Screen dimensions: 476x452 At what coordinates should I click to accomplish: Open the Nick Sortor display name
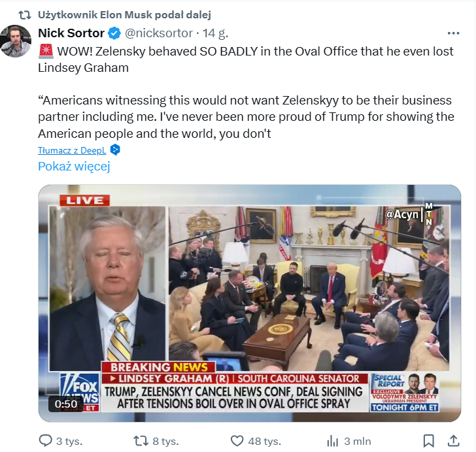tap(71, 33)
